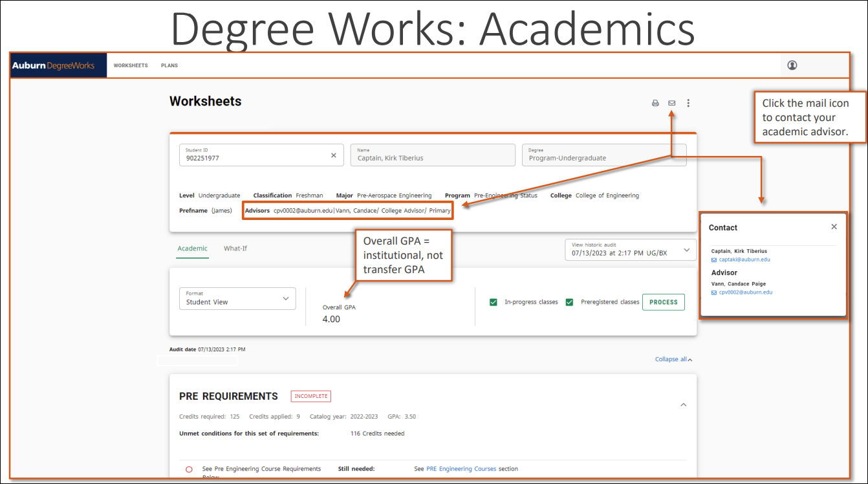Click the Major value Pre-Aerospace Engineering

click(394, 195)
